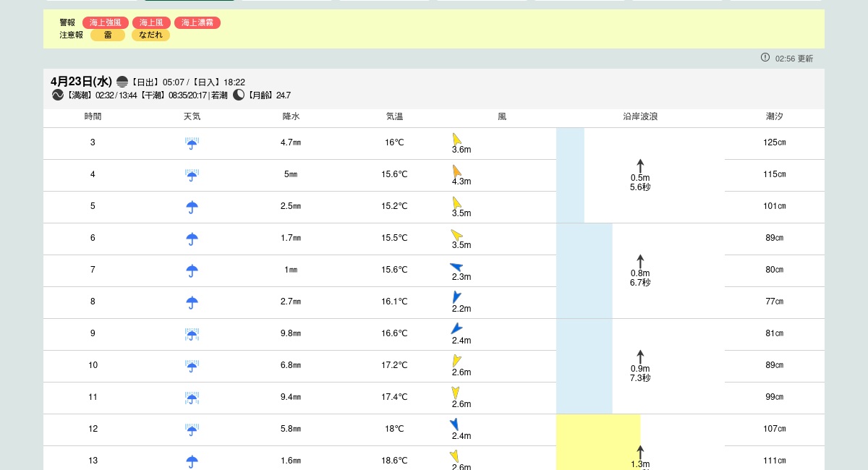This screenshot has width=868, height=470.
Task: Open the なだれ advisory badge
Action: tap(150, 35)
